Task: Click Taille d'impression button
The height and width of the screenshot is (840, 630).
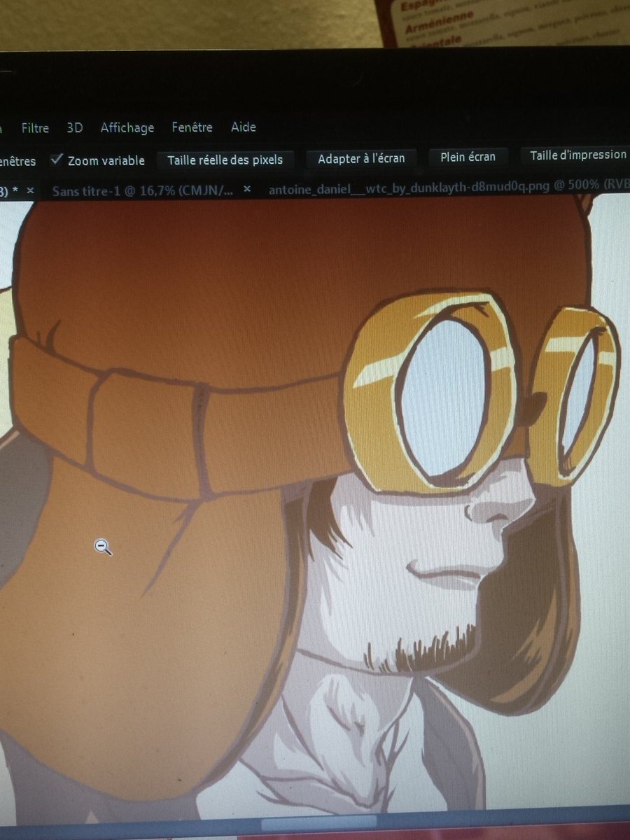Action: (576, 155)
